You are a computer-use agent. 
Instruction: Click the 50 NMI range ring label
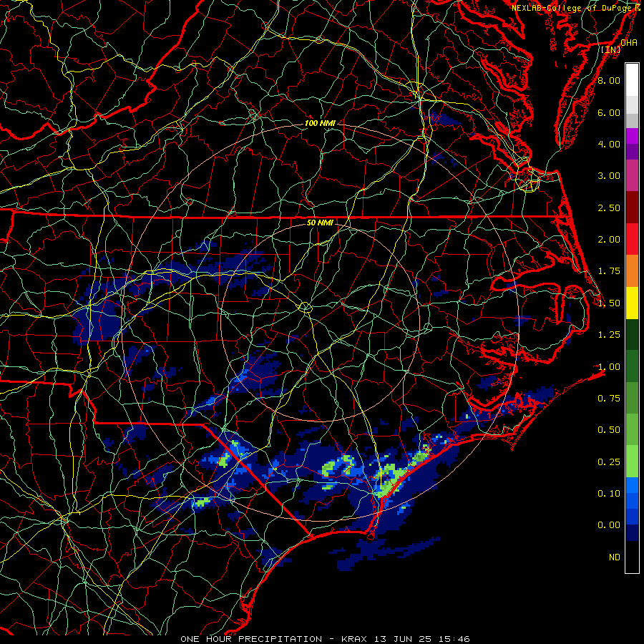pyautogui.click(x=320, y=223)
